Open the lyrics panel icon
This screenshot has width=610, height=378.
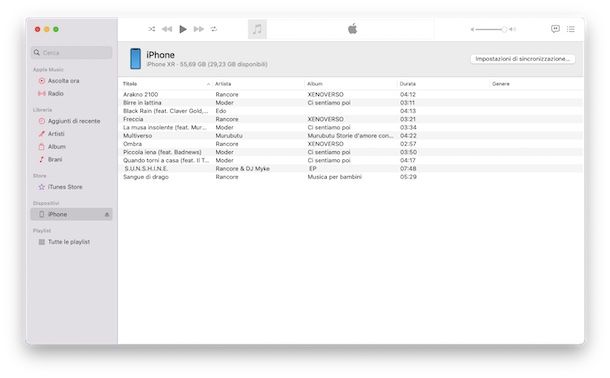click(x=555, y=29)
